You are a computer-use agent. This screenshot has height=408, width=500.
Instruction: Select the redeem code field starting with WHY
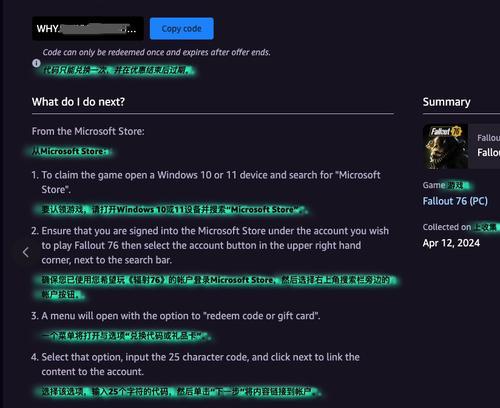(x=88, y=29)
